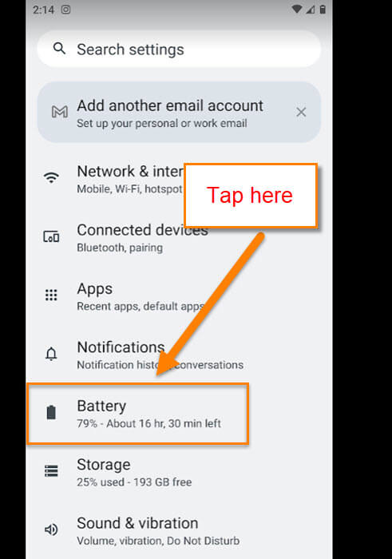The height and width of the screenshot is (559, 392).
Task: Tap the Sound speaker icon
Action: coord(51,529)
